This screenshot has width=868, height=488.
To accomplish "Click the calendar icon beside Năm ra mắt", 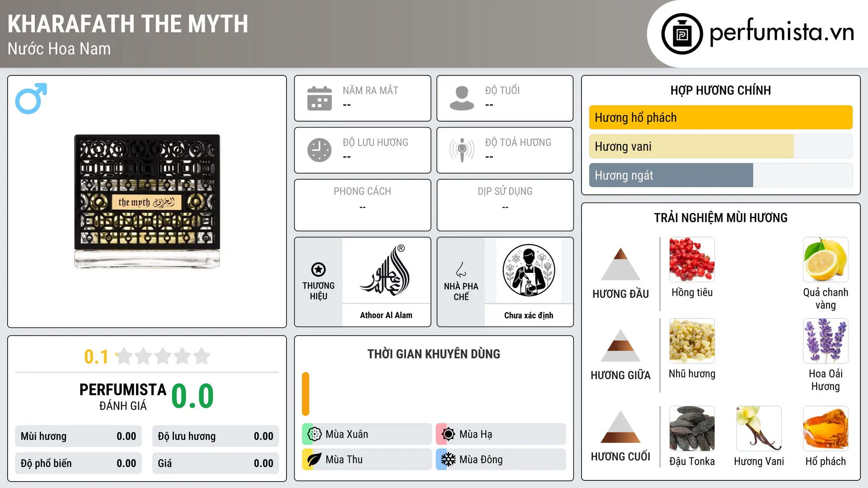I will 320,98.
